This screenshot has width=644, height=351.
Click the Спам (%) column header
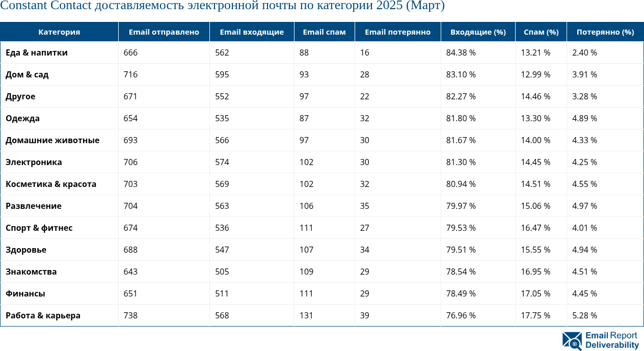coord(540,31)
